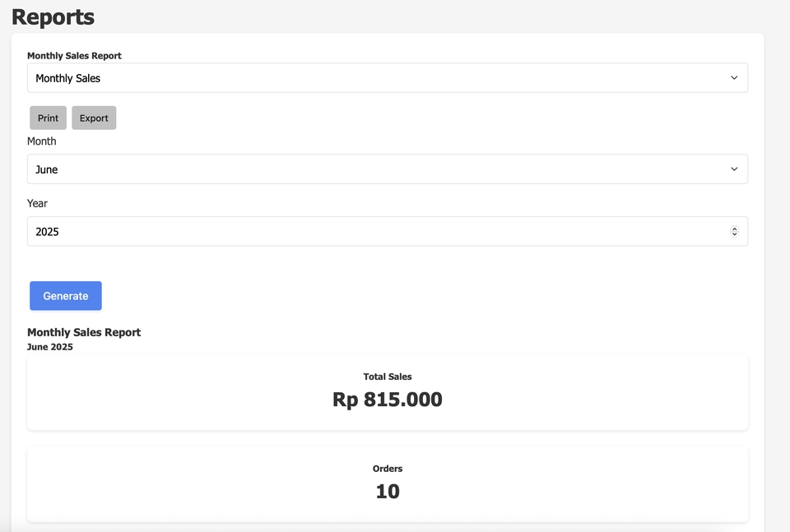This screenshot has height=532, width=790.
Task: Click the orders count value 10
Action: coord(388,492)
